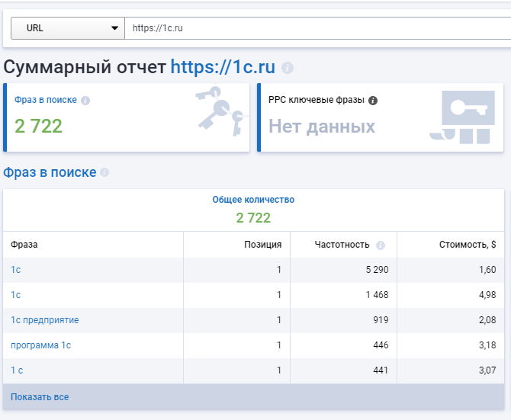
Task: Click the 'Общее количество' link
Action: point(253,200)
